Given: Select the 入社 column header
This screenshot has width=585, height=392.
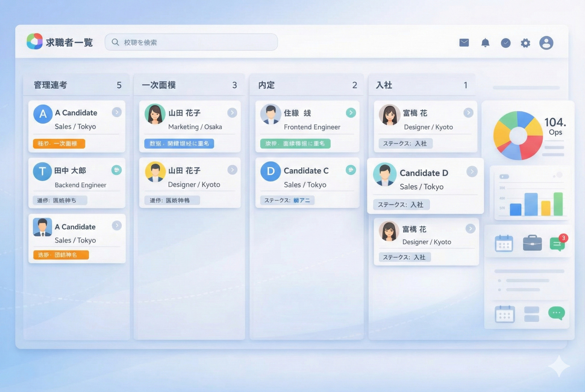Looking at the screenshot, I should tap(384, 85).
